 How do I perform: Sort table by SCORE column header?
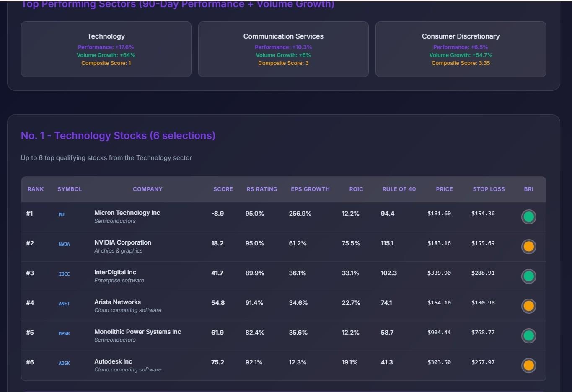point(223,189)
